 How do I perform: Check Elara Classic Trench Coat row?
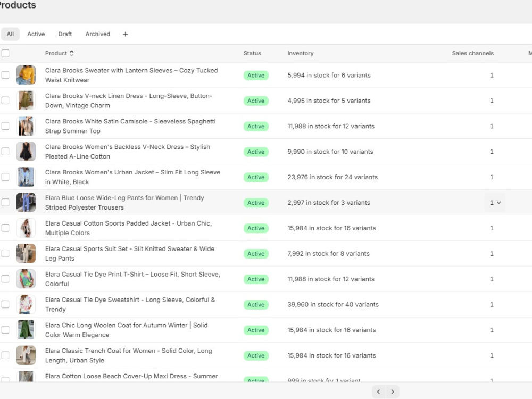5,355
